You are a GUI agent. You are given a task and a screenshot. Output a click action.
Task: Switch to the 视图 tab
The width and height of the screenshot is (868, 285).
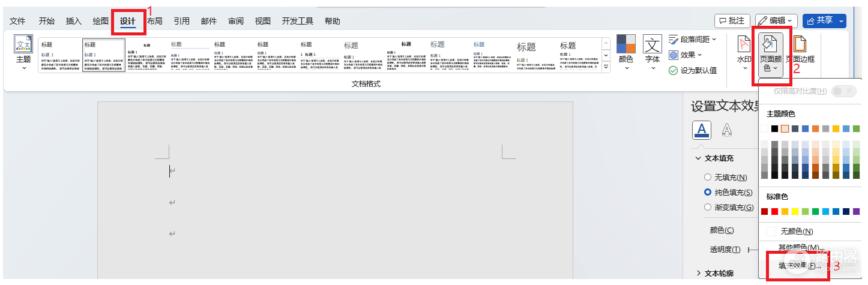[x=262, y=21]
